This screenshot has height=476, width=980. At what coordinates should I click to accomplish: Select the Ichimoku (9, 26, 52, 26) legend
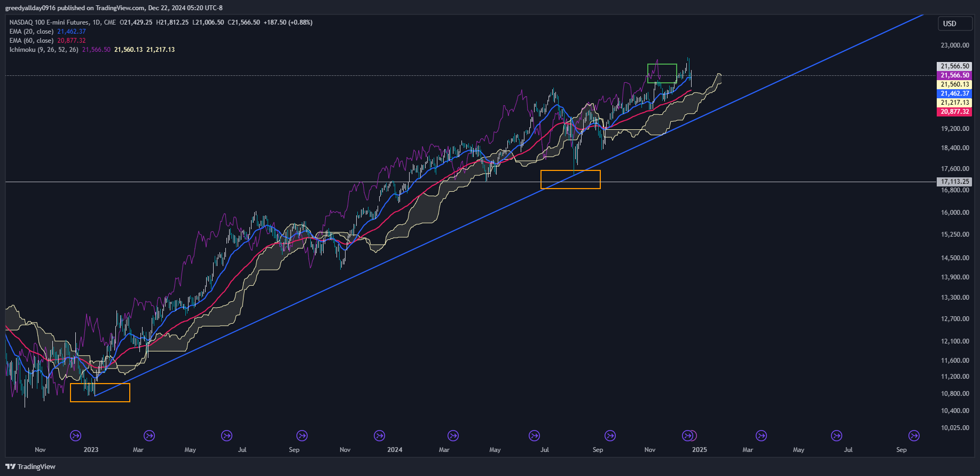click(x=44, y=50)
